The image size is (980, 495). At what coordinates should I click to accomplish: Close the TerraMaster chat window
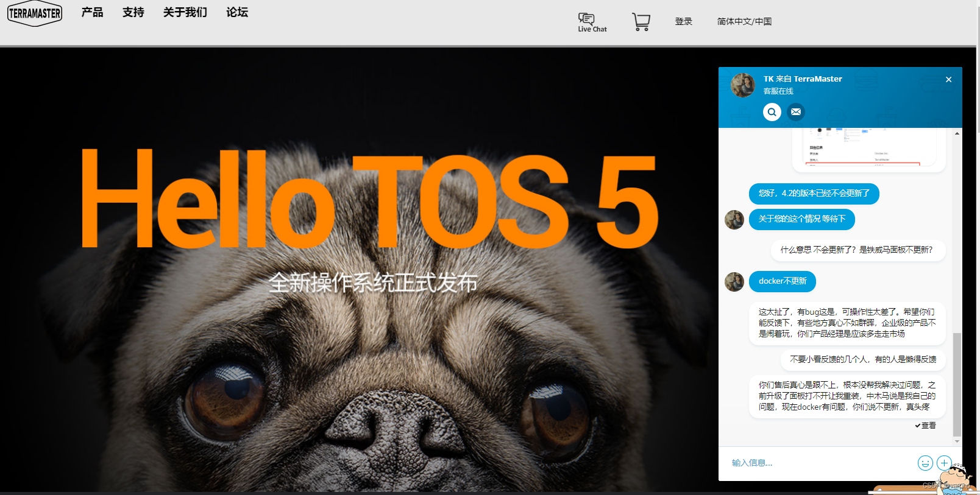(x=948, y=79)
